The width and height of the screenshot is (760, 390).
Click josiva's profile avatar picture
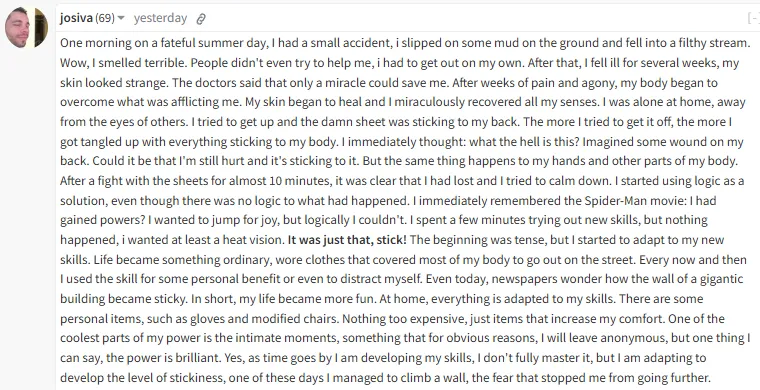tap(26, 28)
